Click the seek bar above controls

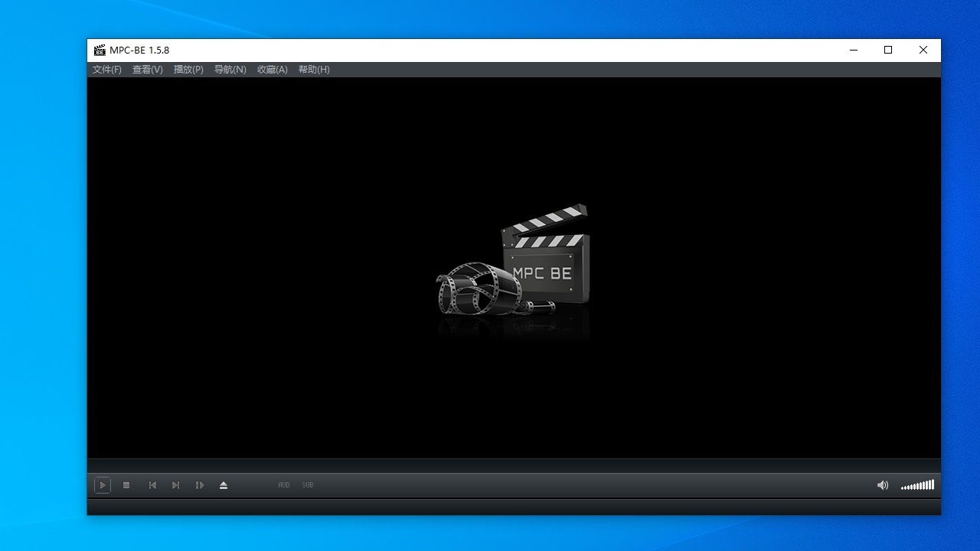[x=514, y=466]
